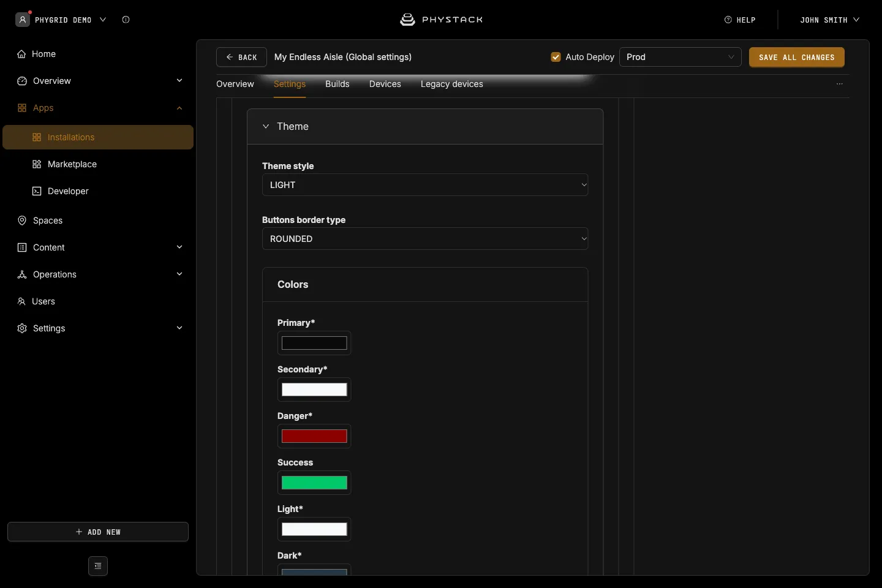The width and height of the screenshot is (882, 588).
Task: Open the Danger color swatch
Action: (x=314, y=436)
